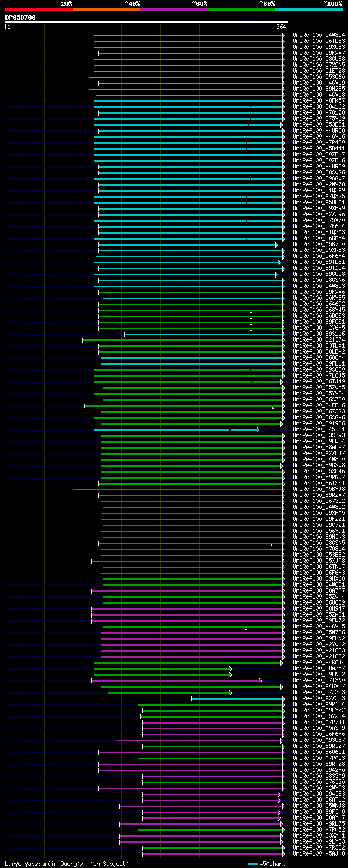Image resolution: width=348 pixels, height=868 pixels.
Task: Open the UniRef100_C6GMF4 entry
Action: (x=319, y=238)
